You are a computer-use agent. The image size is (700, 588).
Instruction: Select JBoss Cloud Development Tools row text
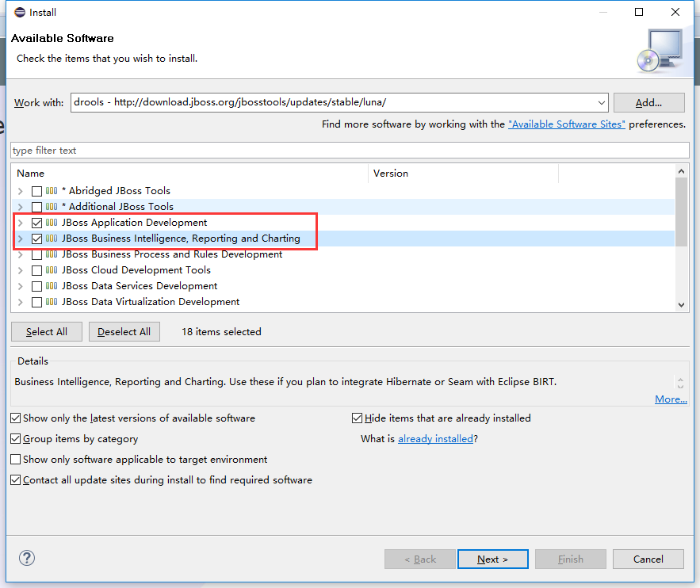pyautogui.click(x=136, y=270)
